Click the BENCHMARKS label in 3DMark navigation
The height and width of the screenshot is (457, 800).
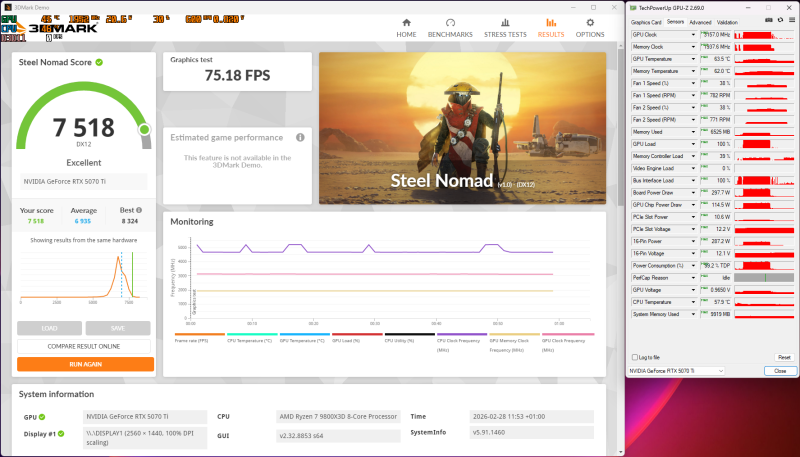tap(450, 35)
